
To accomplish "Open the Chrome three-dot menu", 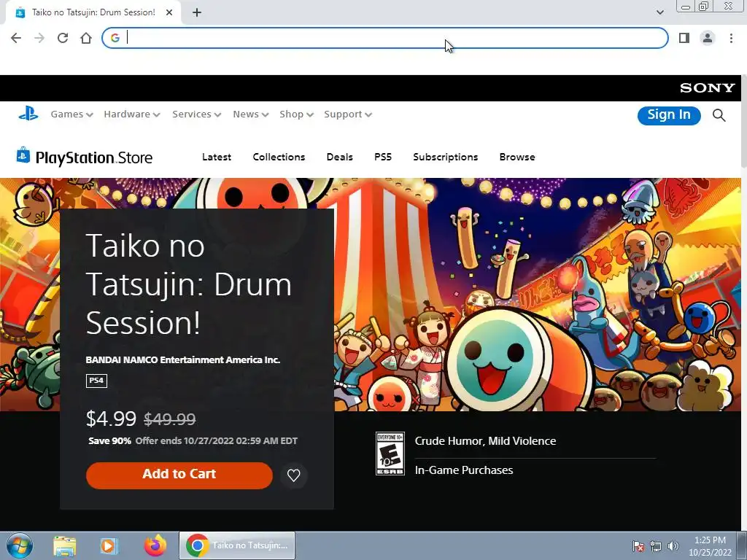I will point(731,38).
